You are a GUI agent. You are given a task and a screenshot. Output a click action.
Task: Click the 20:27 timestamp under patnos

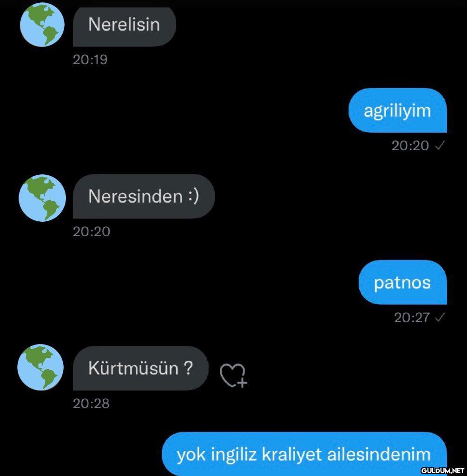(x=412, y=318)
